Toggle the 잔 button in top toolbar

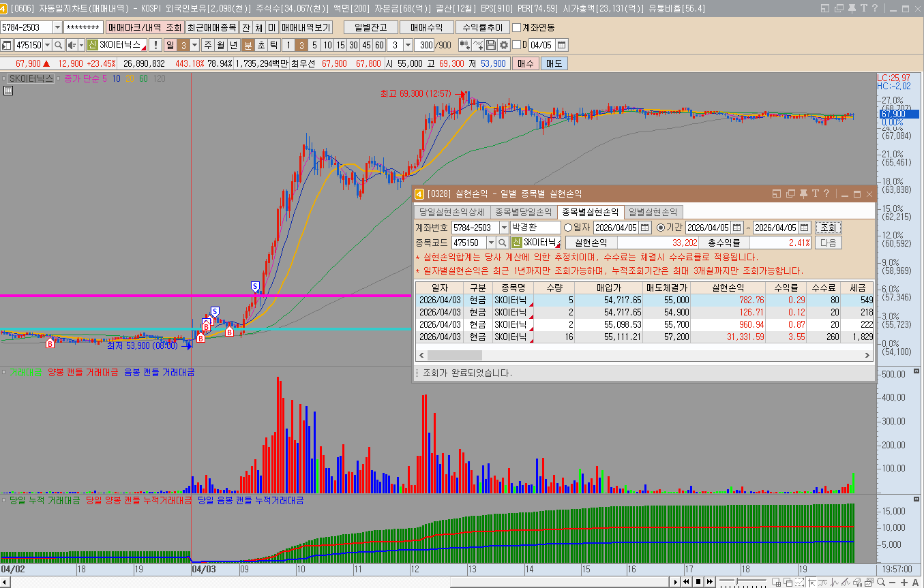pyautogui.click(x=245, y=27)
